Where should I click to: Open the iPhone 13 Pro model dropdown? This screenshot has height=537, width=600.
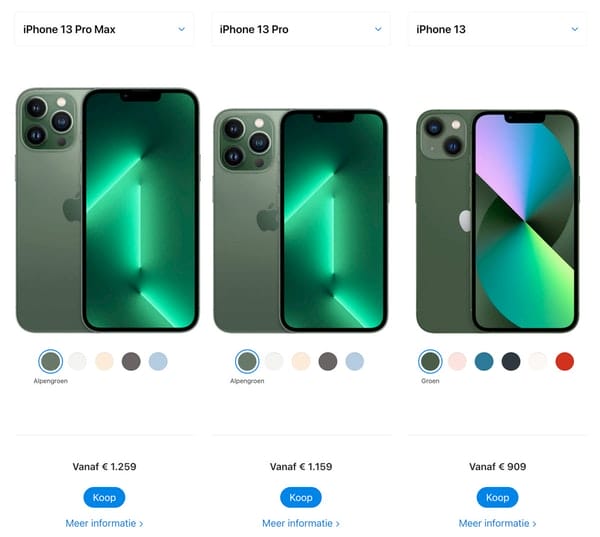301,29
